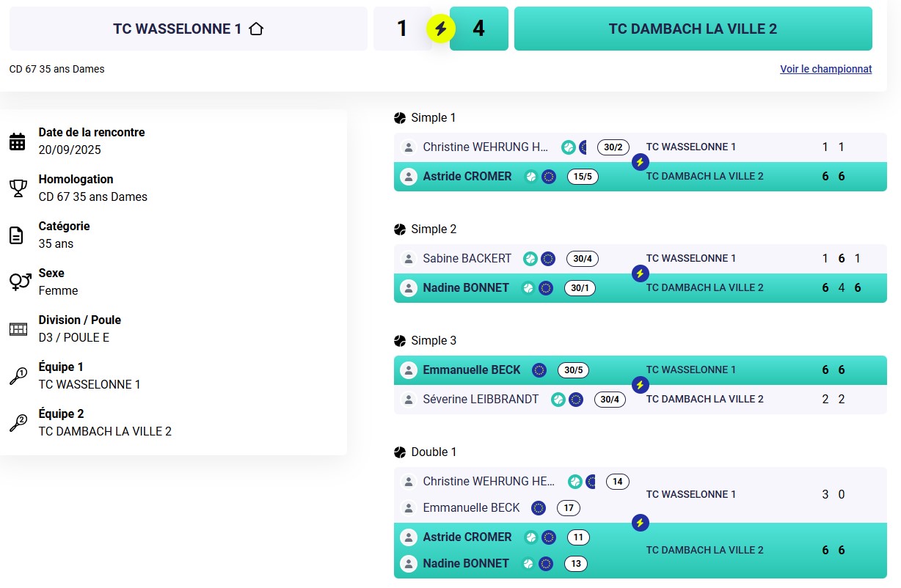The width and height of the screenshot is (901, 588).
Task: Click the tennis ball icon next to Simple 2 heading
Action: pos(400,229)
